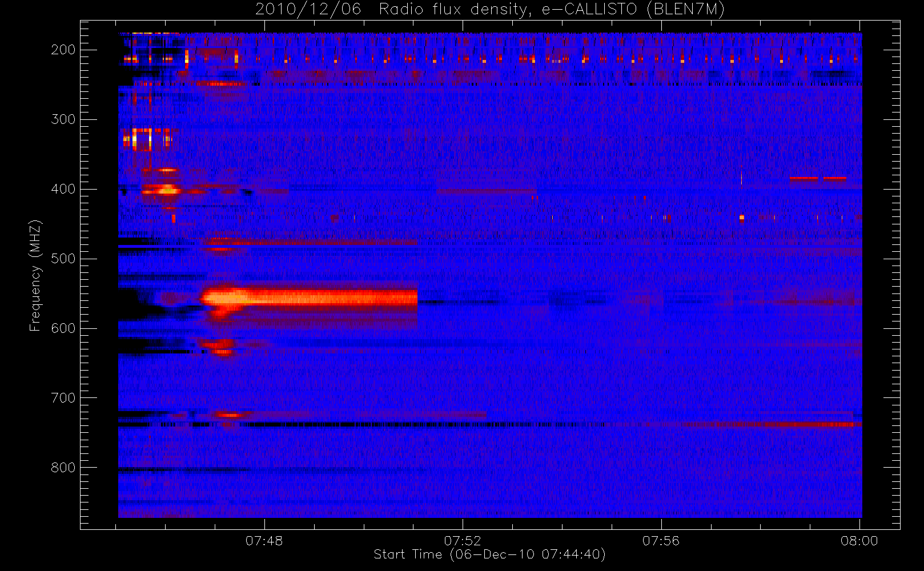Click the 600 frequency tick label
Screen dimensions: 924x571
63,328
